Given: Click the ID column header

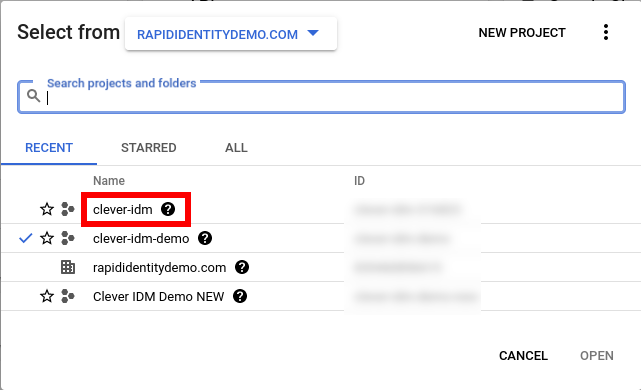Looking at the screenshot, I should (x=359, y=181).
